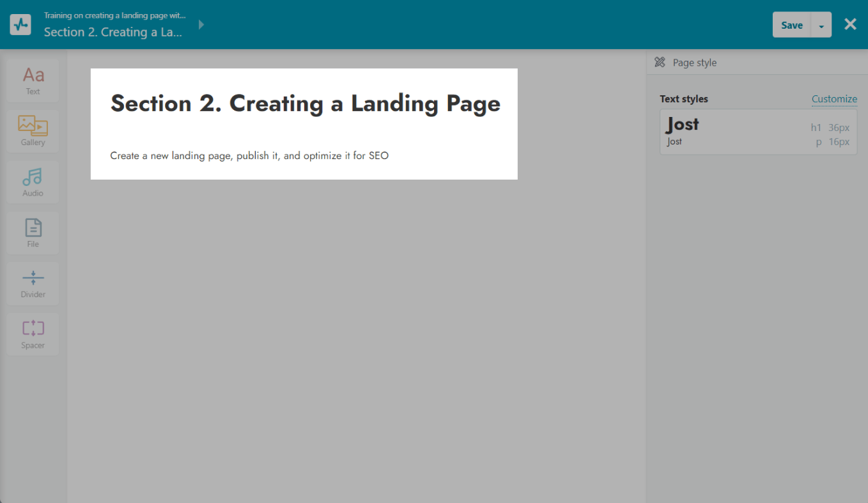This screenshot has height=503, width=868.
Task: Open the Save button dropdown arrow
Action: click(x=821, y=25)
